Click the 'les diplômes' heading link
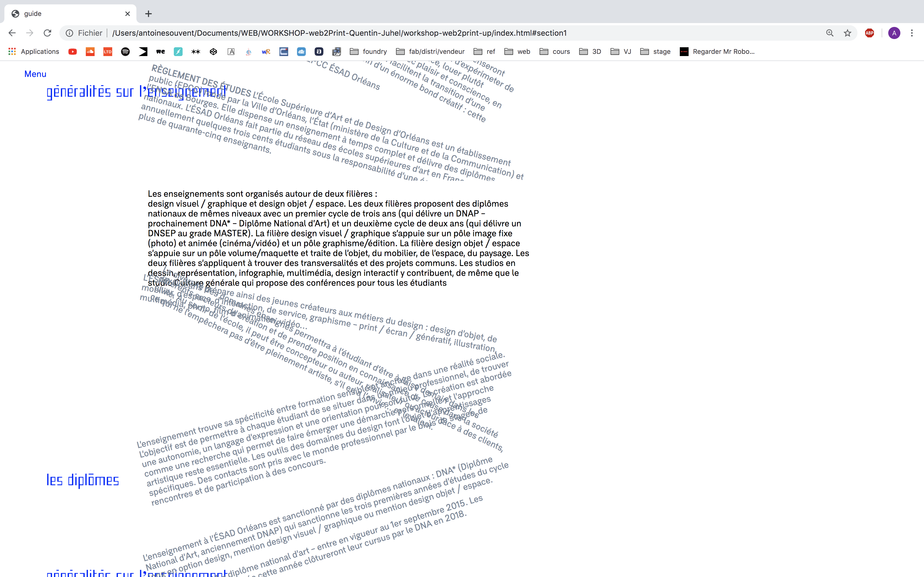 tap(82, 480)
